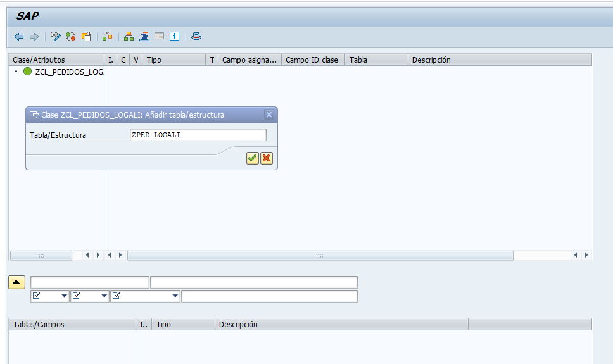
Task: Click the empty field right of the dropdowns
Action: (269, 296)
